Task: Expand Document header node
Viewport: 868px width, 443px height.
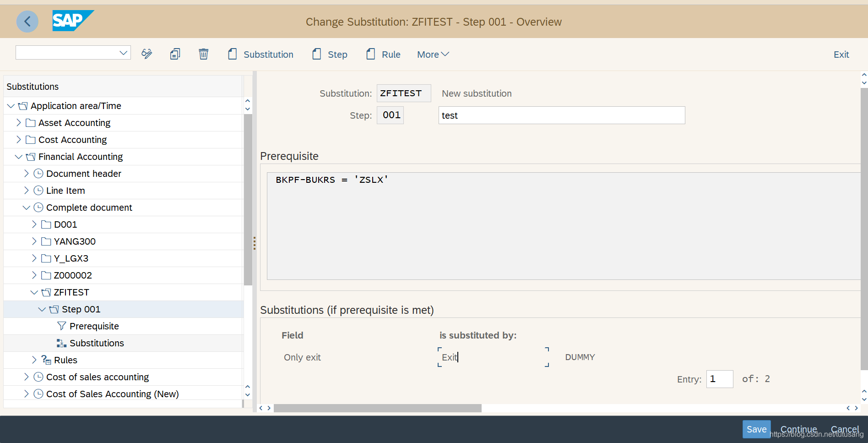Action: coord(27,174)
